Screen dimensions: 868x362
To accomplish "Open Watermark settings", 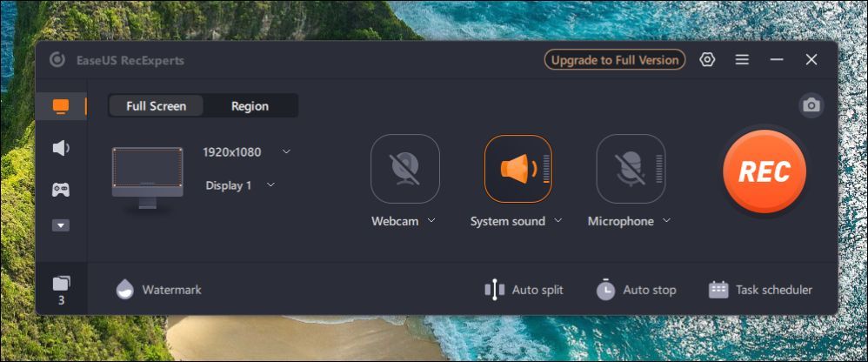I will pos(158,290).
